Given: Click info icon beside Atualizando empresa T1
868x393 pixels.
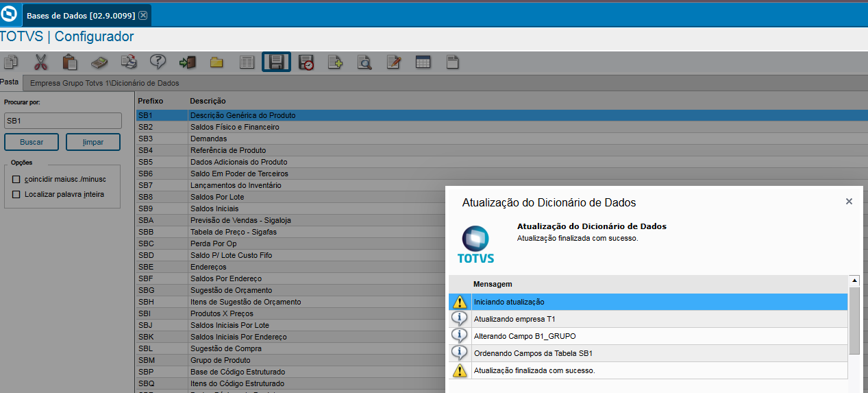Looking at the screenshot, I should 460,319.
